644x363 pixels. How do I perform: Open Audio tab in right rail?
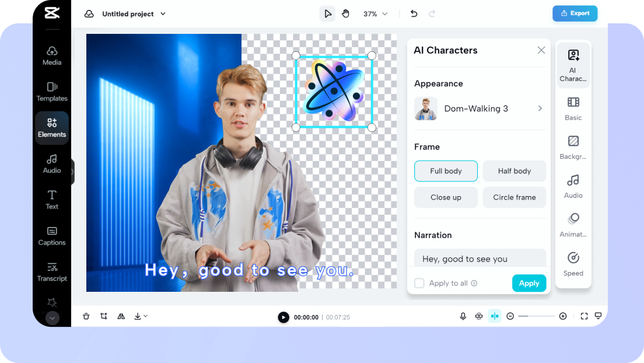(573, 187)
